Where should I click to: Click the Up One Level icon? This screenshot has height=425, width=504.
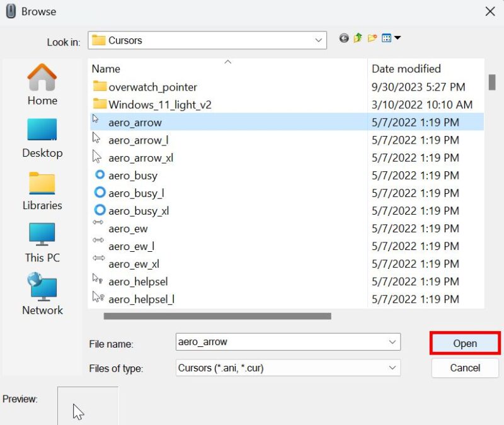point(357,38)
